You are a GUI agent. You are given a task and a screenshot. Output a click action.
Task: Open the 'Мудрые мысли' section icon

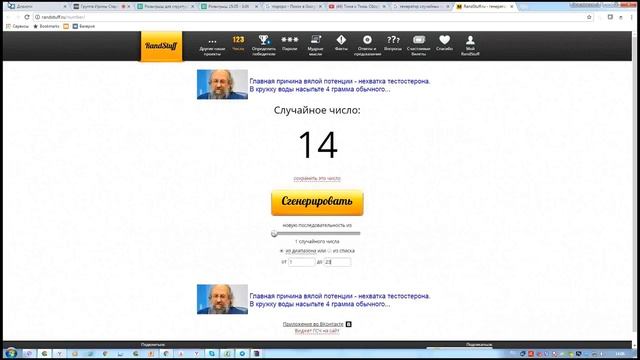tap(315, 46)
